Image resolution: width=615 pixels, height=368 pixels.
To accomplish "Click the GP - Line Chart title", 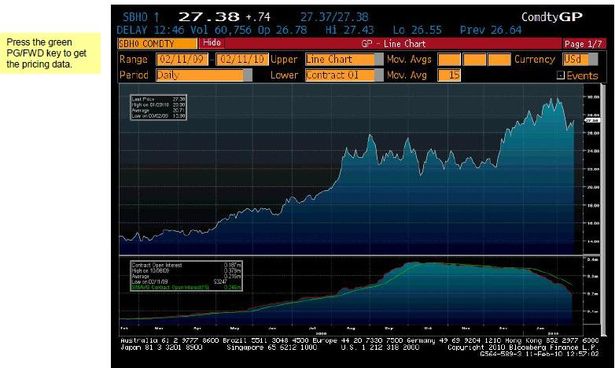I will pyautogui.click(x=393, y=44).
